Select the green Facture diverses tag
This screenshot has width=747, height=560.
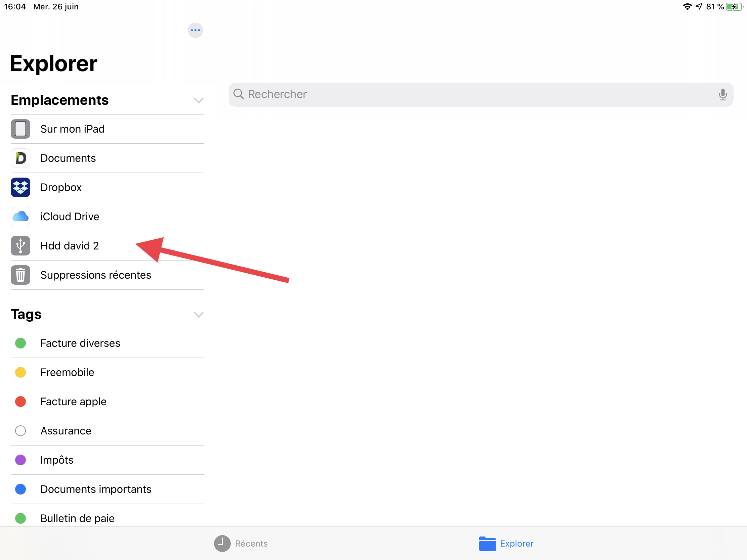[80, 343]
